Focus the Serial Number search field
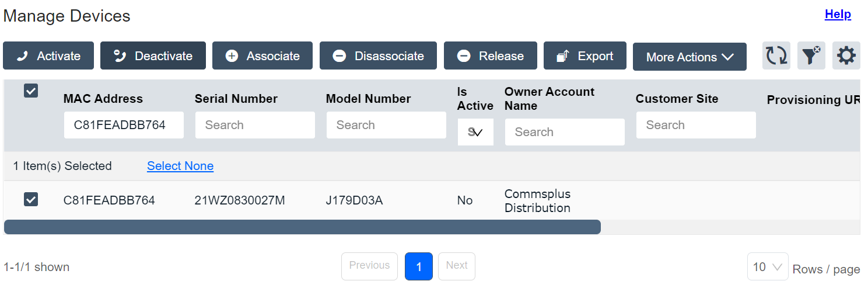 click(x=255, y=125)
